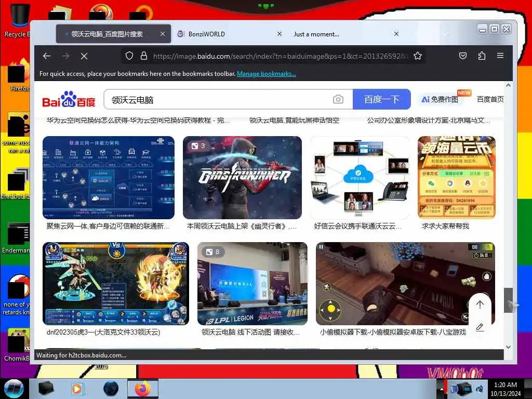Click the back-to-top arrow button
Viewport: 532px width, 399px height.
(480, 304)
